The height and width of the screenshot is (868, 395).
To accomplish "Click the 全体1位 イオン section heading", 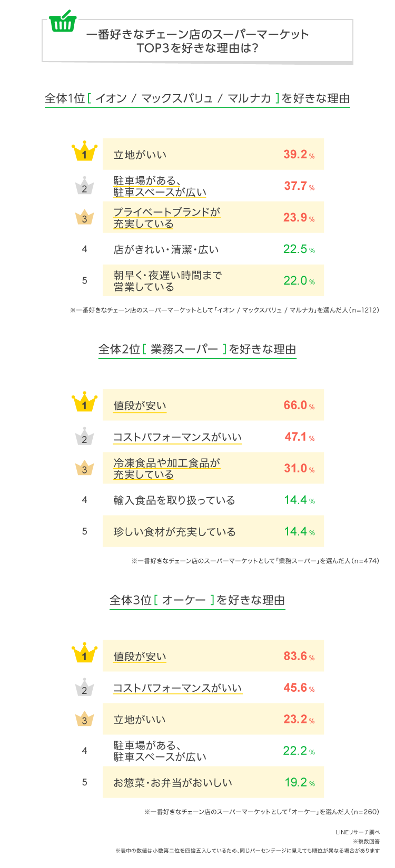I will coord(197,99).
